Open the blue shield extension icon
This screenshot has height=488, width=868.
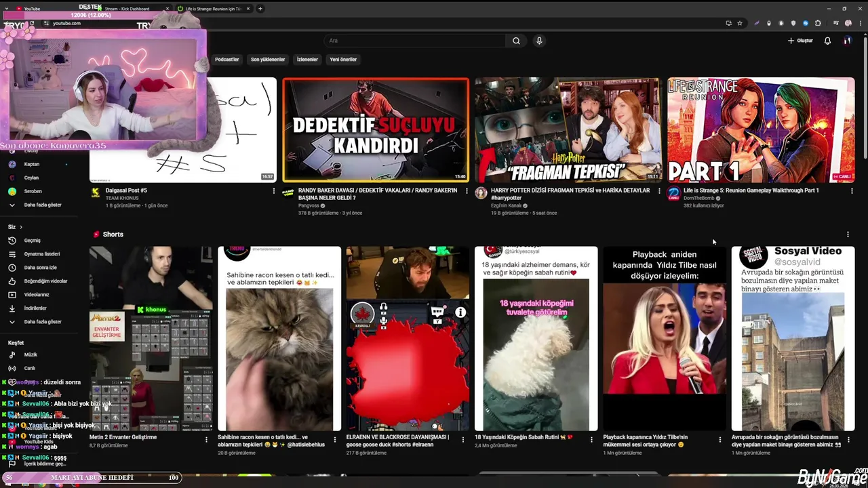806,23
